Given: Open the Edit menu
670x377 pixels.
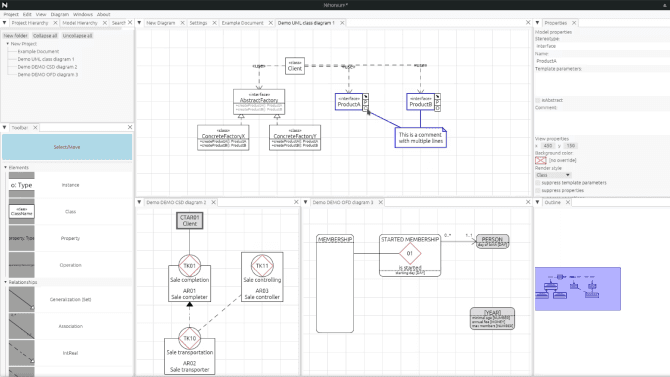Looking at the screenshot, I should point(27,15).
